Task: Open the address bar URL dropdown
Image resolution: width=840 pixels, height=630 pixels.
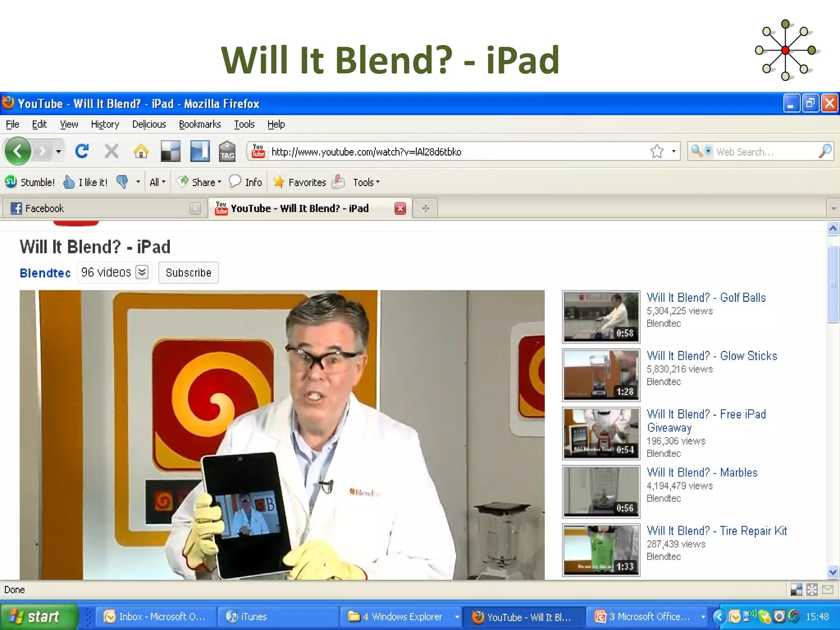Action: pyautogui.click(x=673, y=151)
